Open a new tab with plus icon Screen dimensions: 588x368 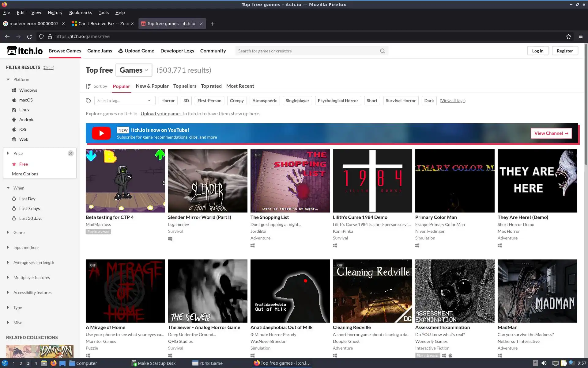(x=213, y=24)
